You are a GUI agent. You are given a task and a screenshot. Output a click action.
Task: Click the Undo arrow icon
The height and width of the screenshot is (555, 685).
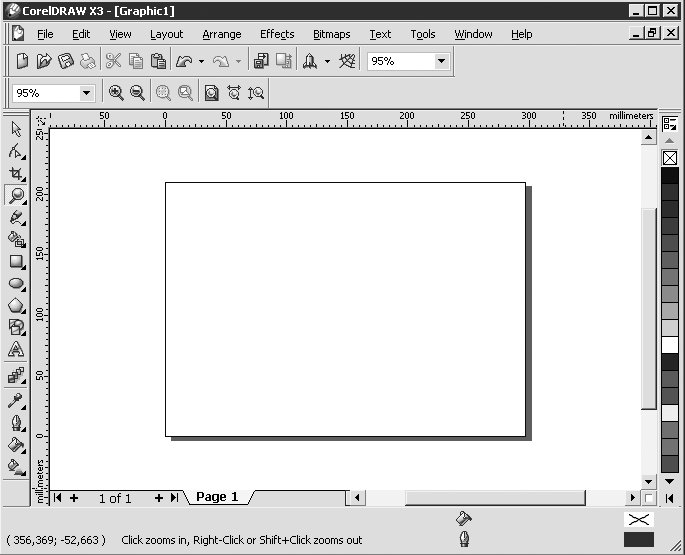(184, 61)
